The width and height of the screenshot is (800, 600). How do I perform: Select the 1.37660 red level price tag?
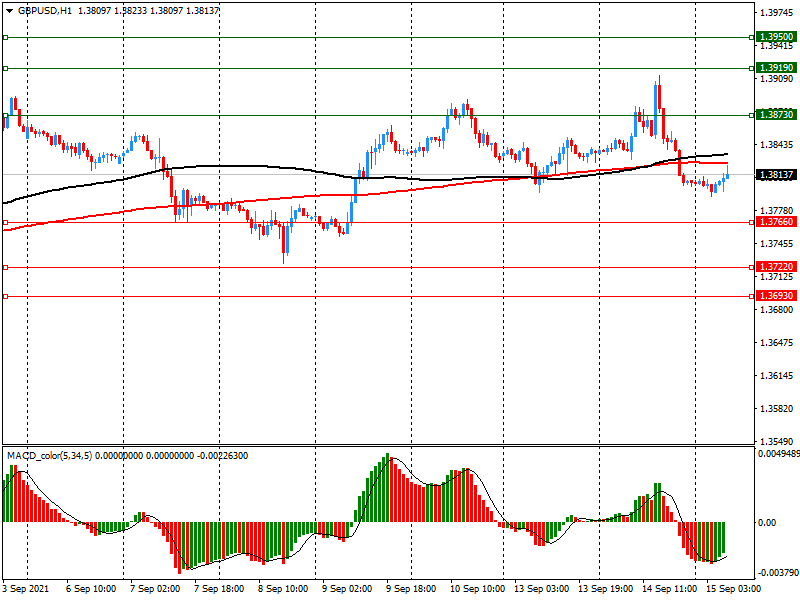[777, 222]
